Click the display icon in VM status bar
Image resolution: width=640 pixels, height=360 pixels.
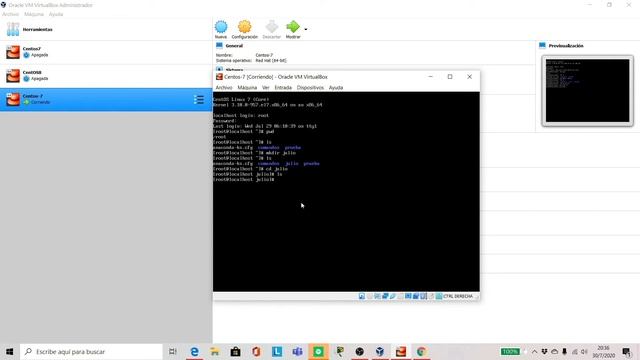pyautogui.click(x=408, y=296)
